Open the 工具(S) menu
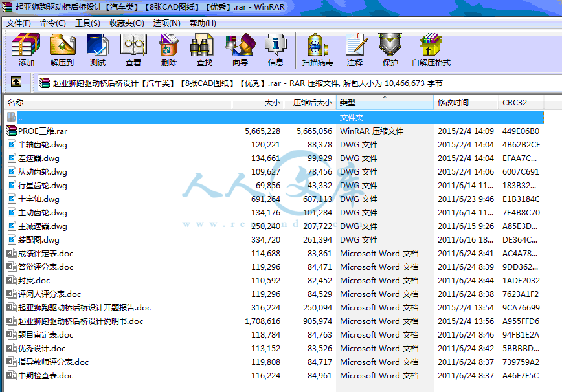 (x=87, y=23)
